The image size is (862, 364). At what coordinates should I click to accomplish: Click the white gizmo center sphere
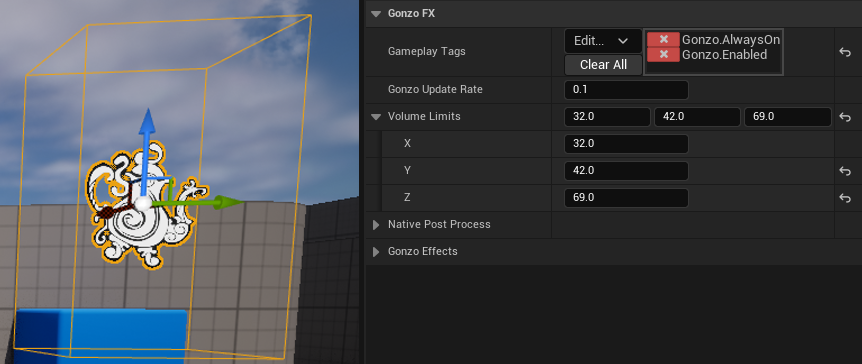point(143,204)
